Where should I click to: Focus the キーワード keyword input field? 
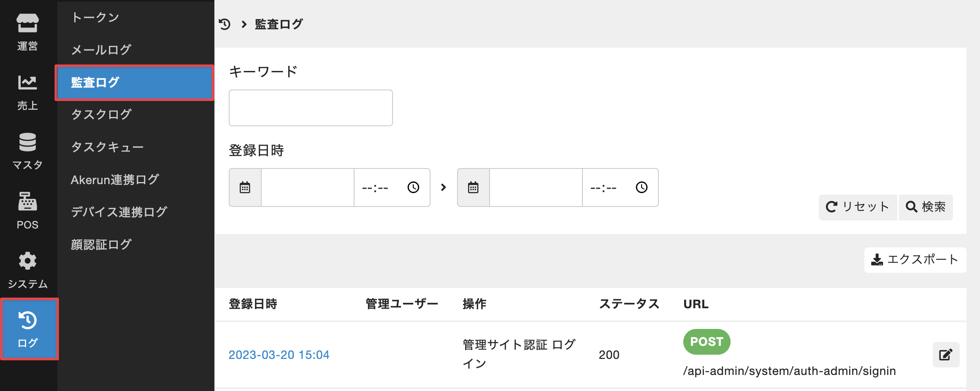(x=311, y=108)
